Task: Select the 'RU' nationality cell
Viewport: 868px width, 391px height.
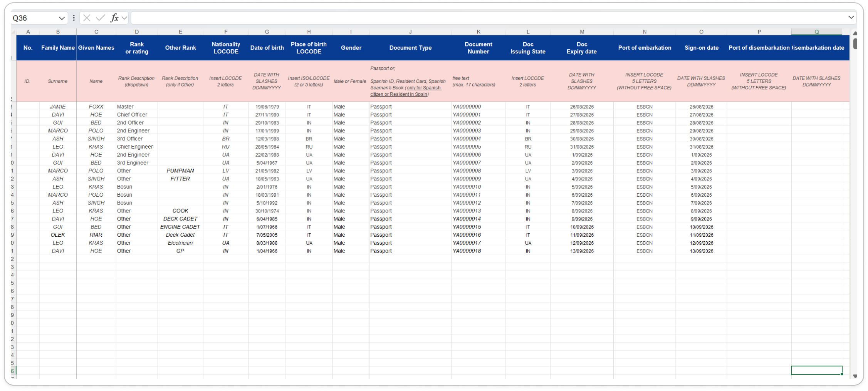Action: pyautogui.click(x=226, y=147)
